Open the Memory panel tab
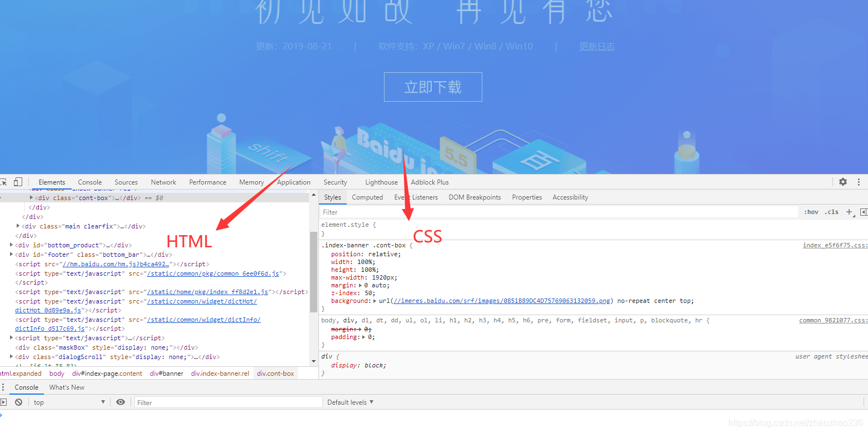The image size is (868, 433). point(252,182)
